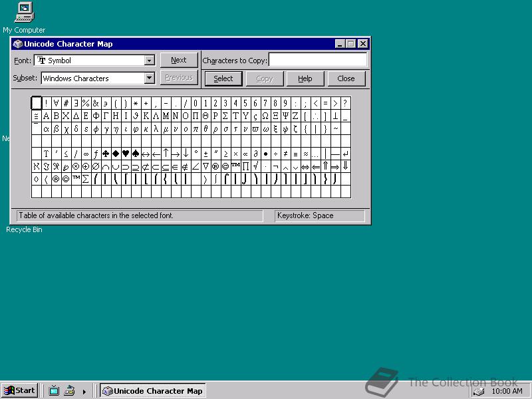Expand the quick launch overflow arrow

click(84, 392)
